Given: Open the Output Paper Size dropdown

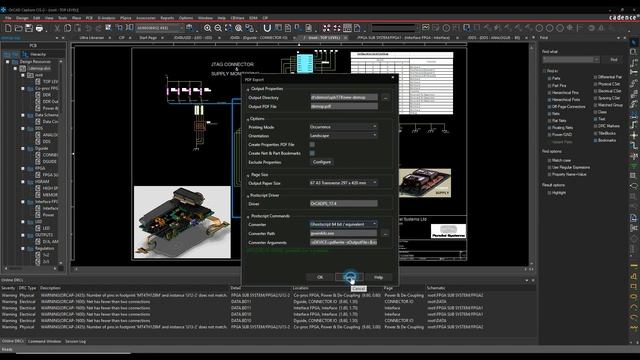Looking at the screenshot, I should [x=343, y=183].
